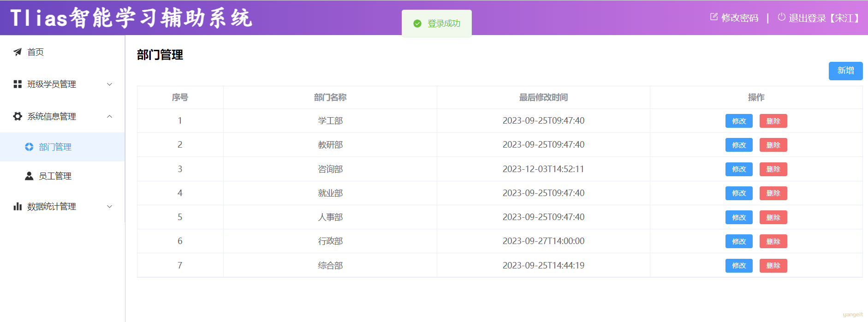Click the 学工部 department name cell
Viewport: 868px width, 322px height.
(x=330, y=121)
